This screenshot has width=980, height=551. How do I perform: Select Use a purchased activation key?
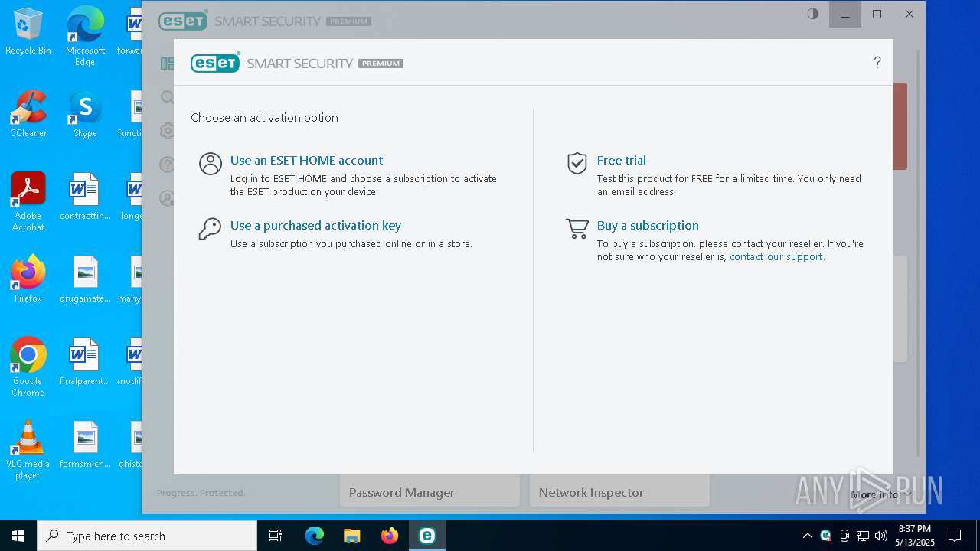point(315,225)
